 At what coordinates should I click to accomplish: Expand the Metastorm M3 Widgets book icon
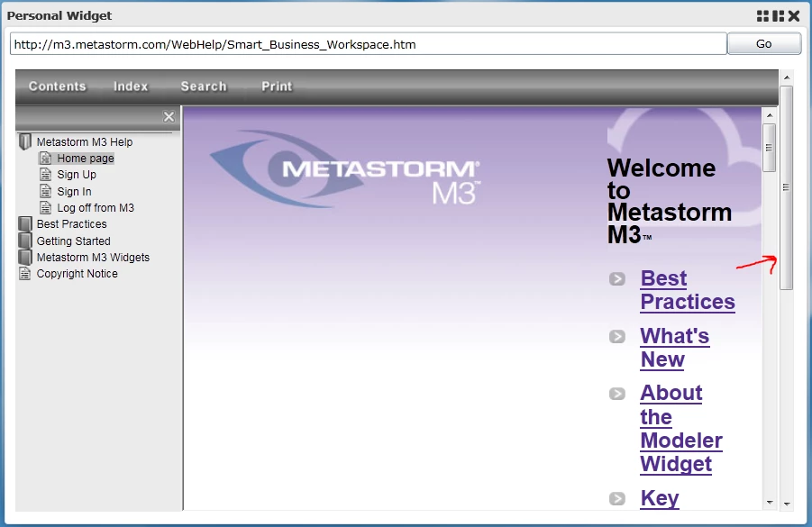pos(25,258)
